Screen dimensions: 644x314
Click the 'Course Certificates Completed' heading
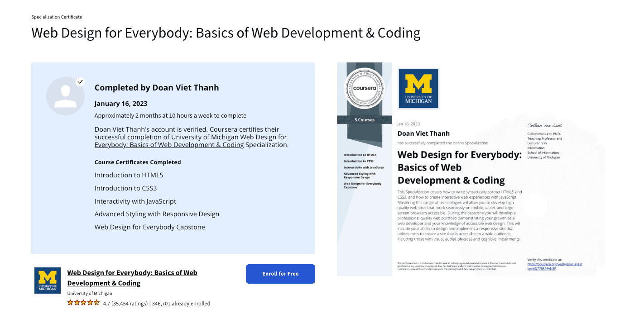(x=138, y=162)
